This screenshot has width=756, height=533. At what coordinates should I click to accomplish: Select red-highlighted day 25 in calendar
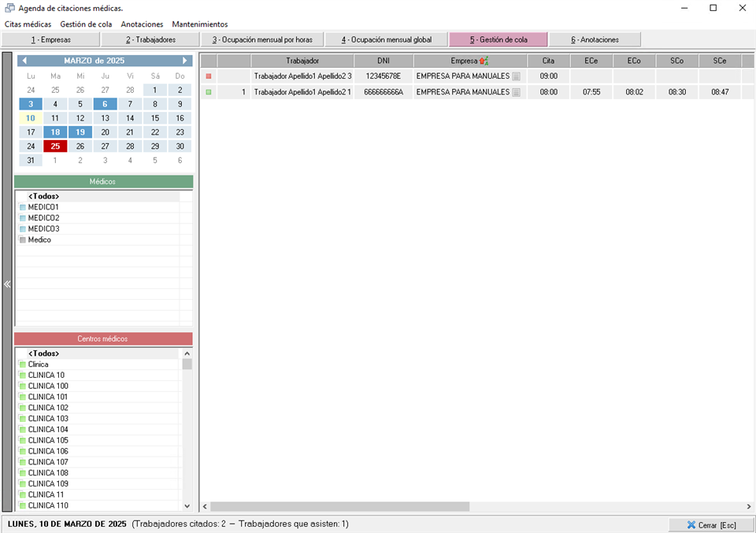(x=55, y=146)
